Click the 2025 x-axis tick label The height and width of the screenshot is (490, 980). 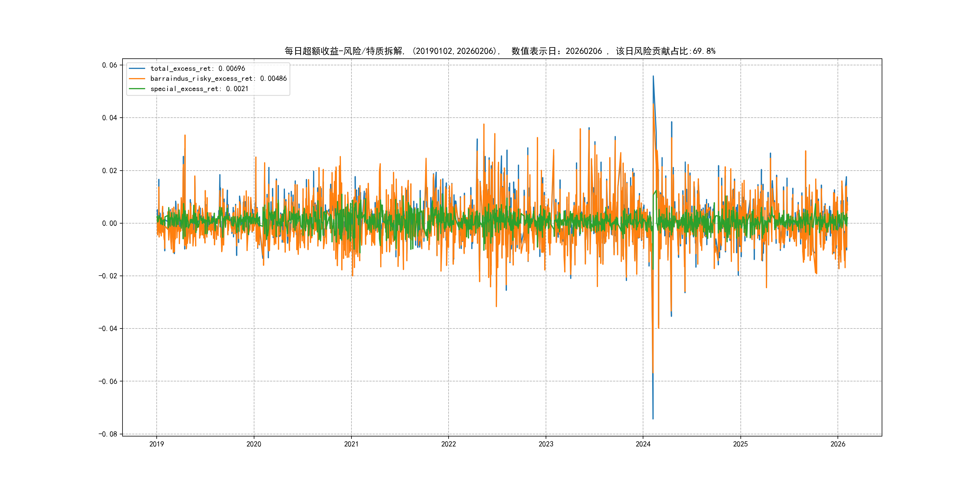[740, 444]
